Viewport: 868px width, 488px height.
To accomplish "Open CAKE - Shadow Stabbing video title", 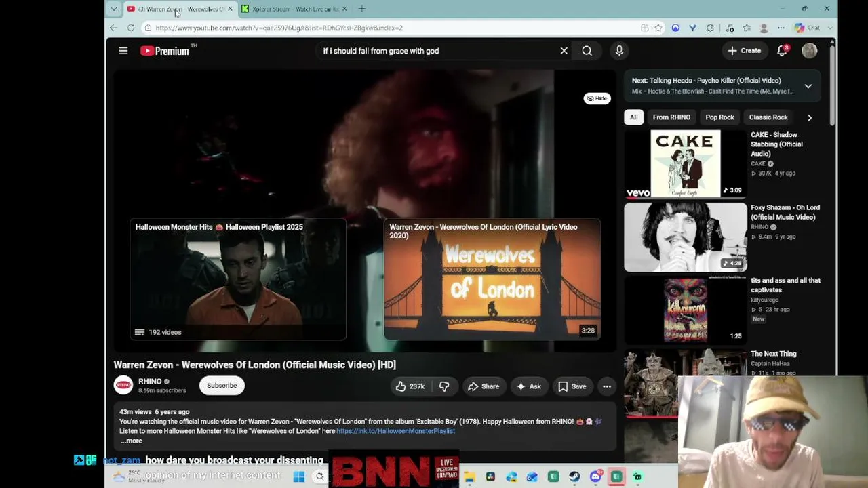I will click(x=776, y=144).
